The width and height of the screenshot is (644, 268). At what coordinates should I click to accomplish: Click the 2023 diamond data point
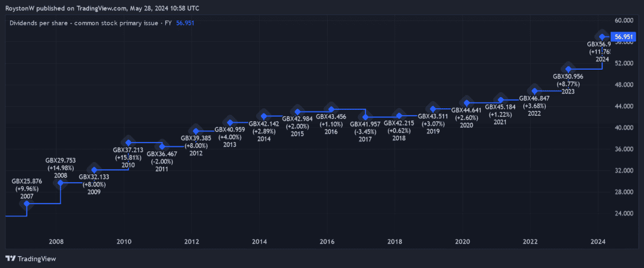(x=568, y=69)
